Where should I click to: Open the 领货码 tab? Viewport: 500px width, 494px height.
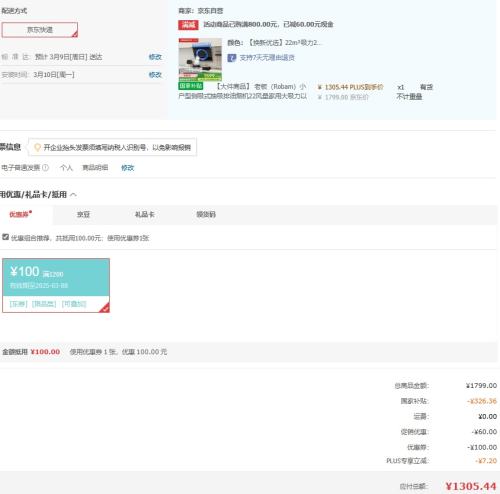tap(206, 214)
